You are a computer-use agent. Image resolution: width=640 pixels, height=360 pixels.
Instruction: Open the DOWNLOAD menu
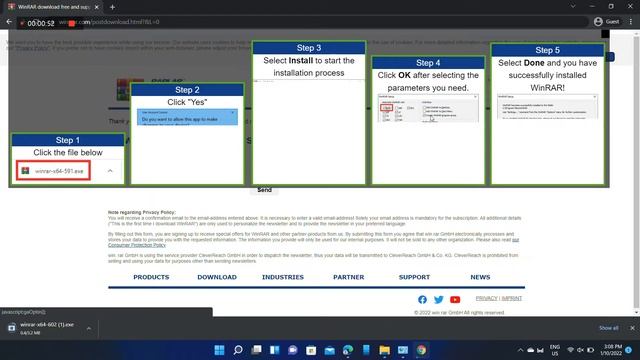pos(217,277)
